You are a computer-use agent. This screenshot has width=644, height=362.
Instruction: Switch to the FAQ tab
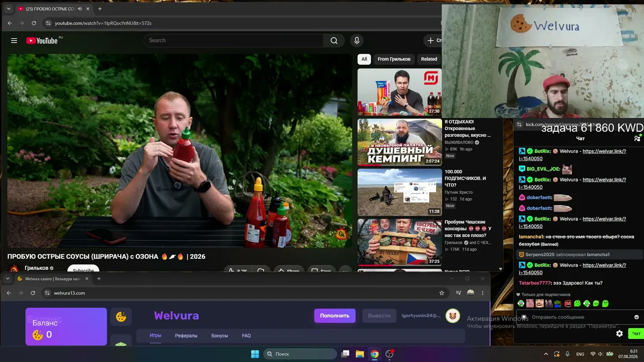point(246,336)
